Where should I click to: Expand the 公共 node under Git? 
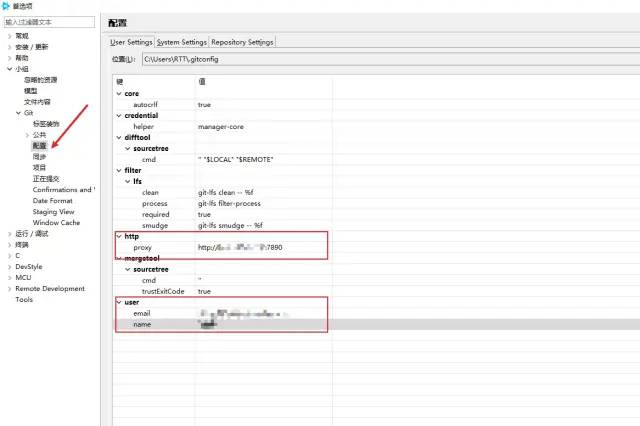pyautogui.click(x=27, y=135)
